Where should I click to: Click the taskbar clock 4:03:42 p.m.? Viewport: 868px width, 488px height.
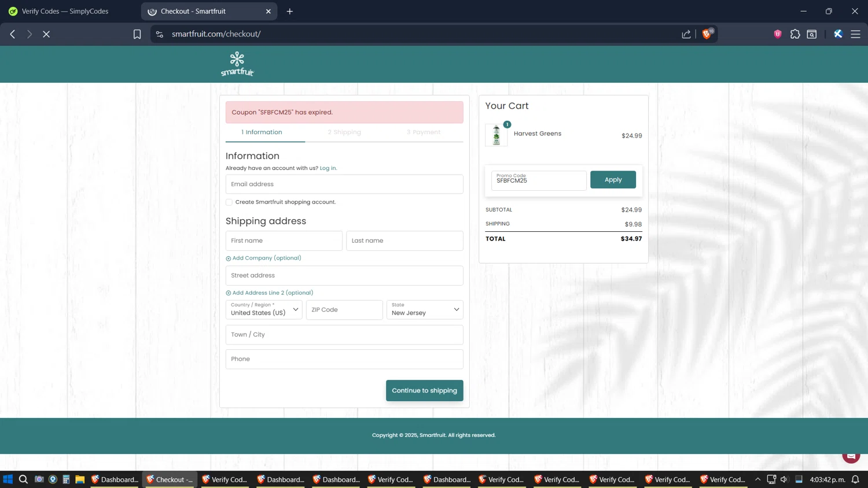pos(827,479)
